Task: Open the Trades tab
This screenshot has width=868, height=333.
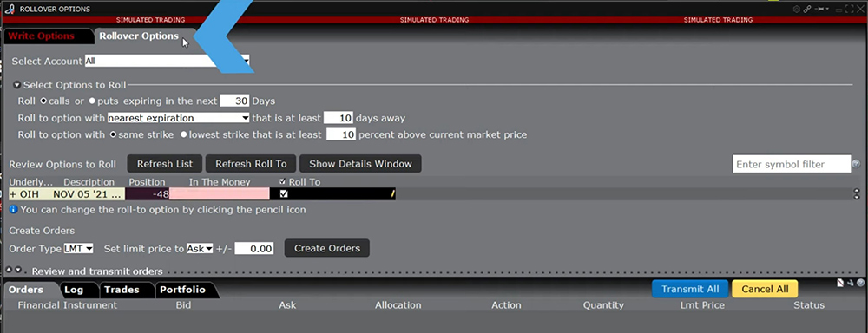Action: [x=122, y=290]
